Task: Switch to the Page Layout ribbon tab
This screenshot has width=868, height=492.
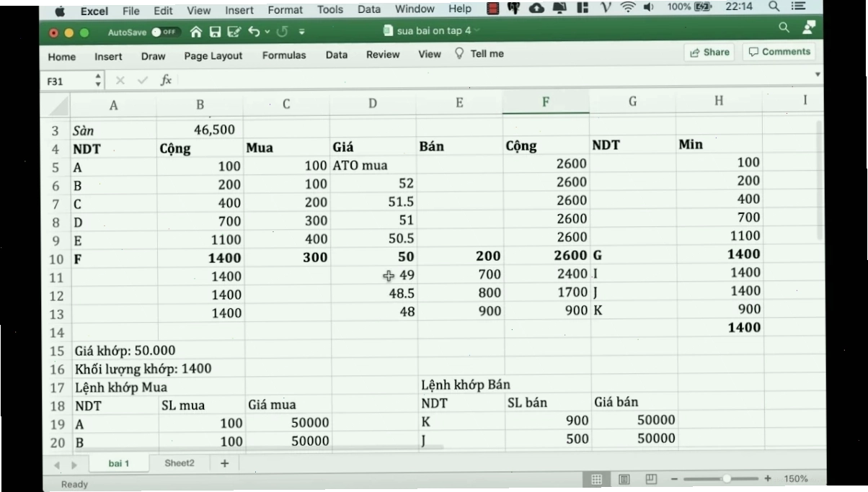Action: click(x=213, y=55)
